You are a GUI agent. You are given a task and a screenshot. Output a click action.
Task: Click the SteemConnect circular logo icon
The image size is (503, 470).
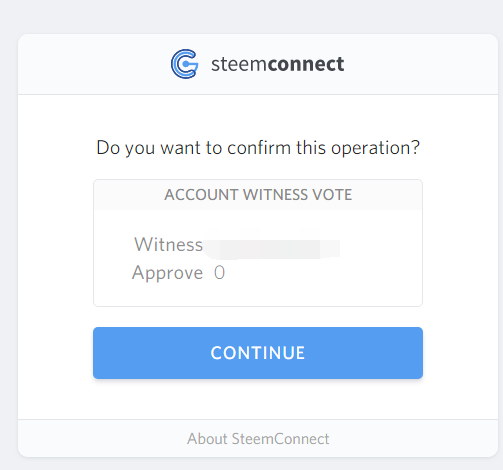(x=185, y=64)
